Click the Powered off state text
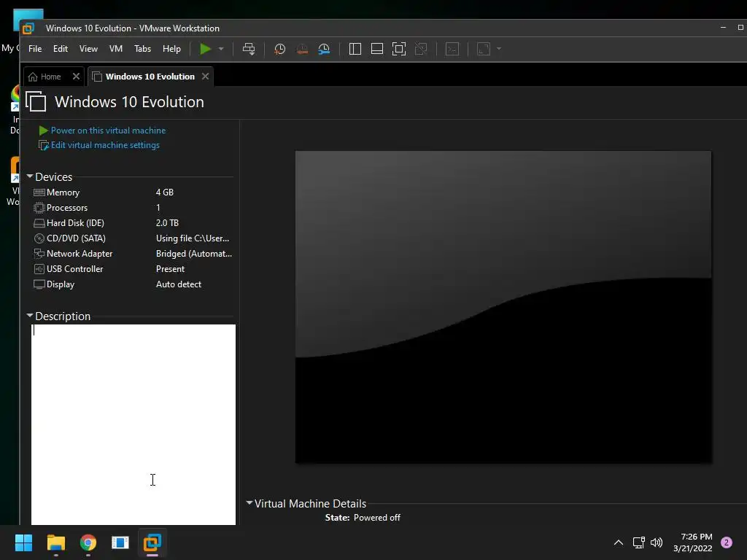 (x=377, y=518)
